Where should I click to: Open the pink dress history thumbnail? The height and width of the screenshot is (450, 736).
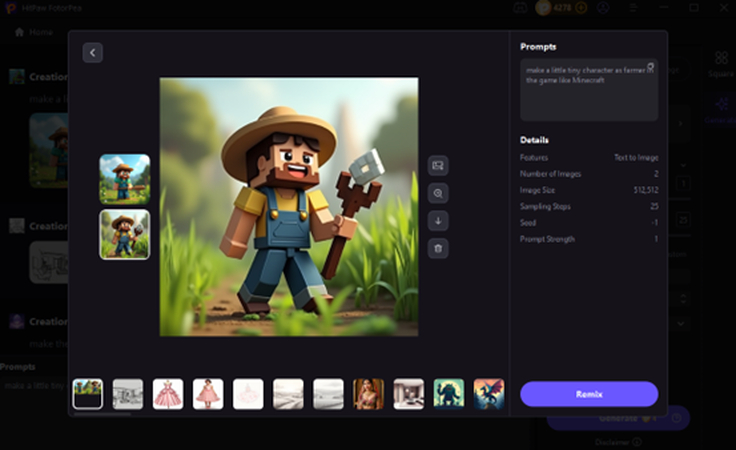168,393
